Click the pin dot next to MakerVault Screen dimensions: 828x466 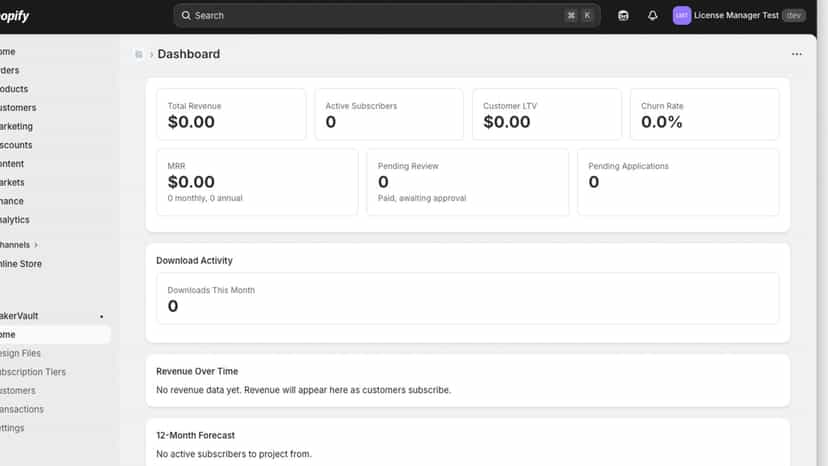[101, 316]
